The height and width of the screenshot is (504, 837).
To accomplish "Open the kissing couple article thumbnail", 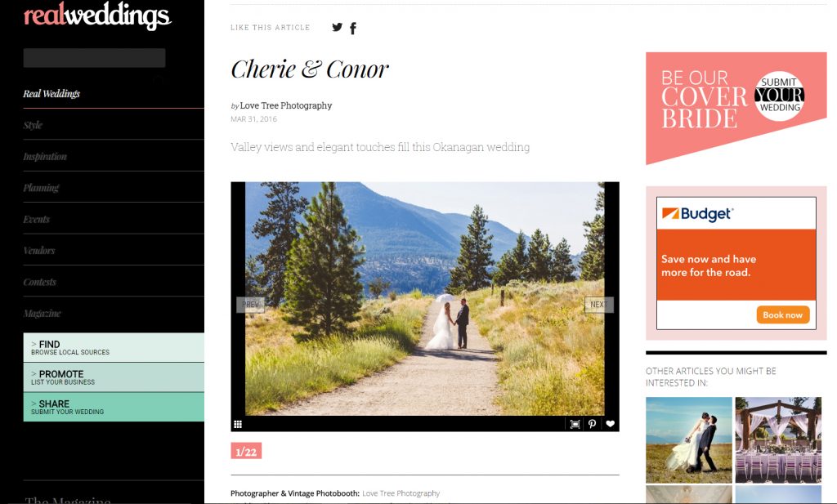I will 688,440.
